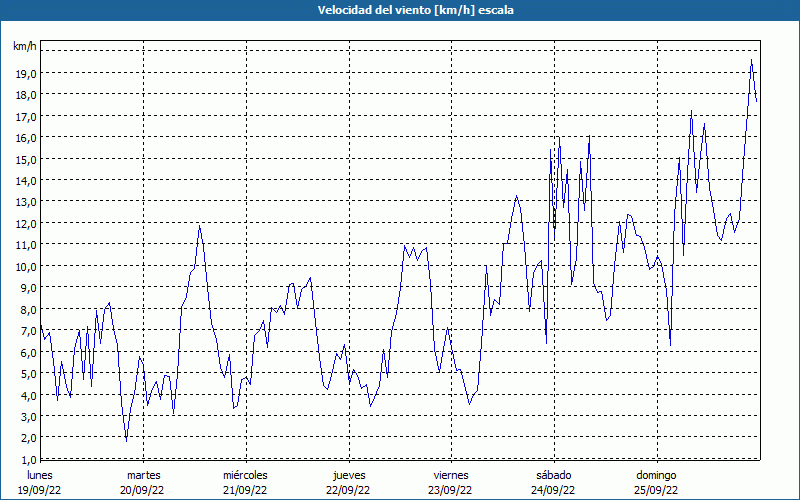This screenshot has height=500, width=800.
Task: Select the 9,0 value on the y-axis
Action: [x=28, y=288]
